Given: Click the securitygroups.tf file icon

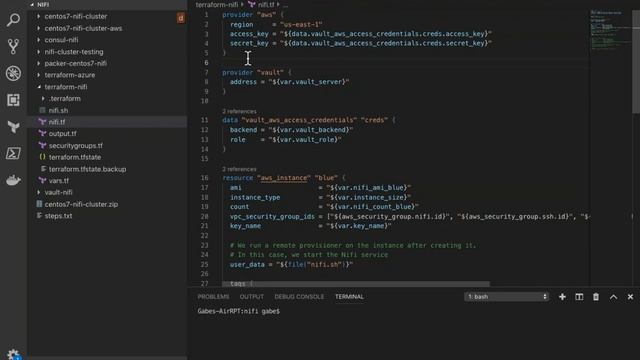Looking at the screenshot, I should tap(42, 145).
